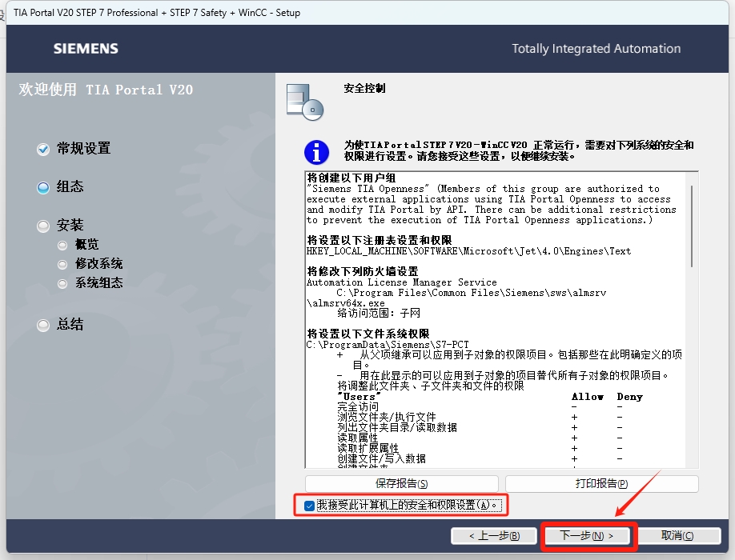Viewport: 735px width, 560px height.
Task: Click the SIEMENS logo
Action: pos(86,49)
